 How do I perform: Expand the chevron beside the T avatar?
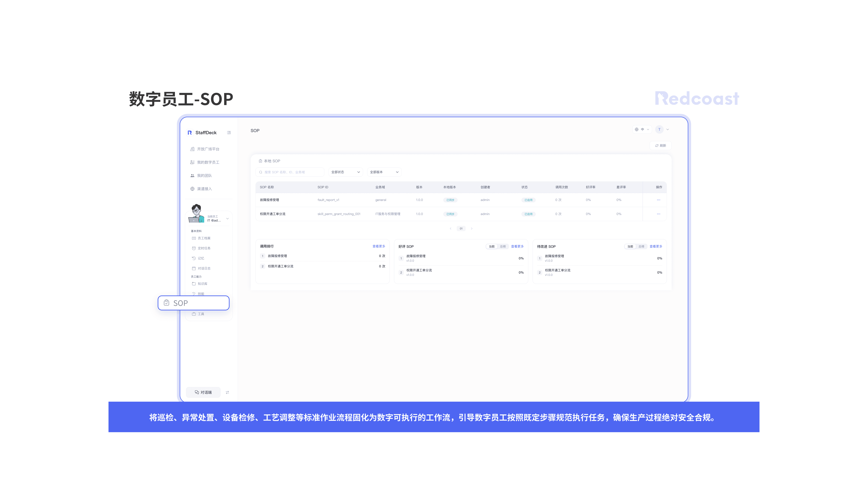668,130
